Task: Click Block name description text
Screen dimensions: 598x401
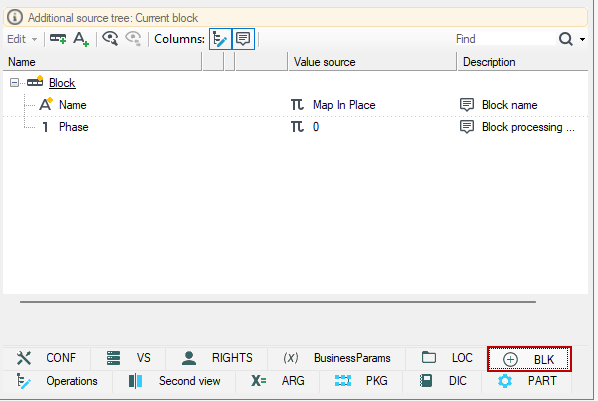Action: pos(510,105)
